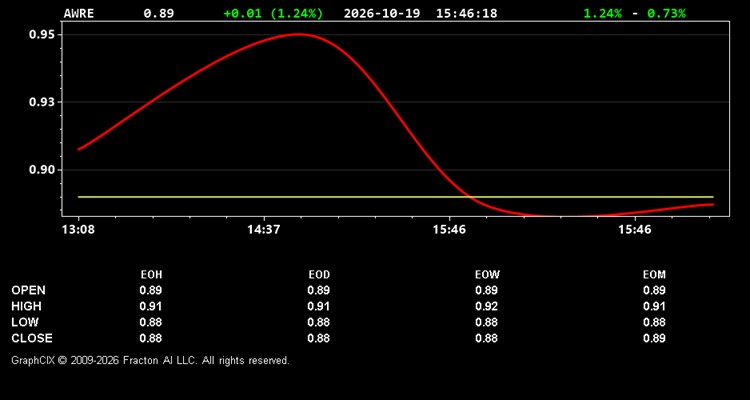Click the yellow horizontal reference line

click(x=396, y=197)
